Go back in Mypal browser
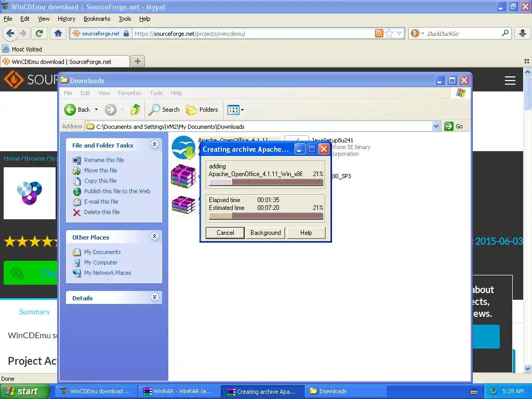This screenshot has width=532, height=399. 10,33
